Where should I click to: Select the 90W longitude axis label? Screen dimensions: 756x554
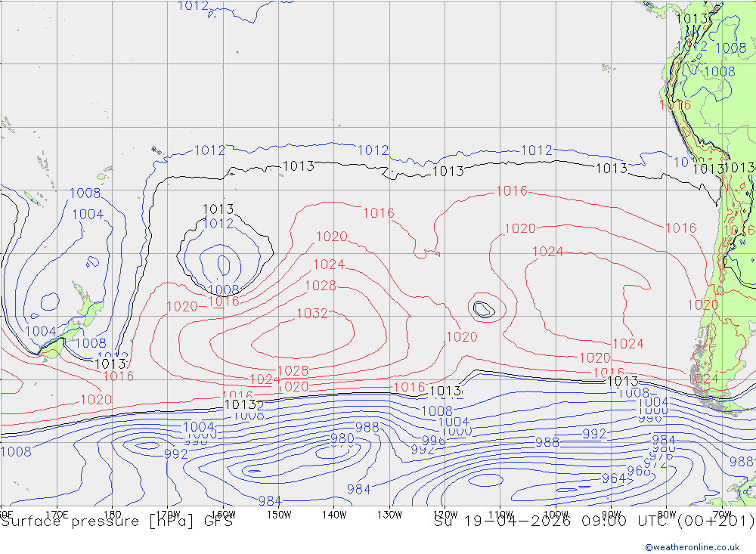point(612,515)
